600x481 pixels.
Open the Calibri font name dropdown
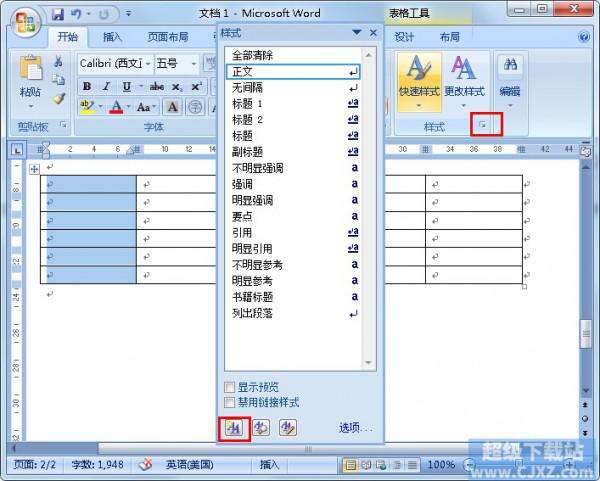point(148,64)
